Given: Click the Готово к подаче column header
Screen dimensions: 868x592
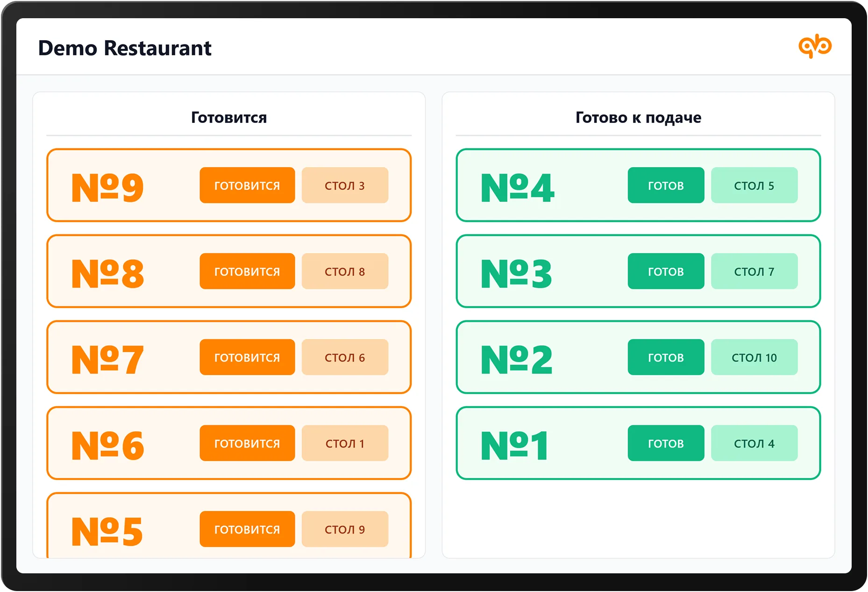Looking at the screenshot, I should coord(638,117).
